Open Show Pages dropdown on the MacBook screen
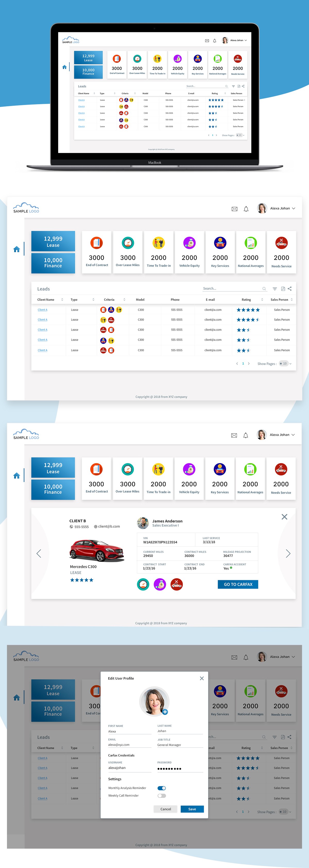 tap(240, 135)
